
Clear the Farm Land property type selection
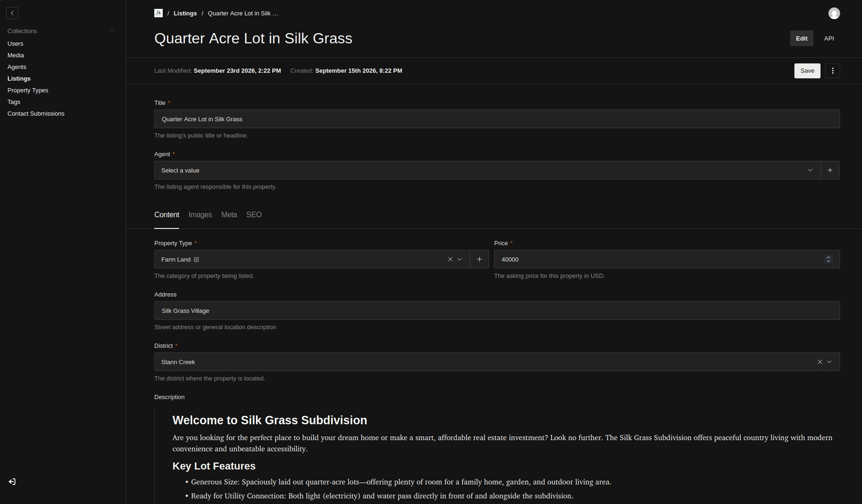point(450,259)
